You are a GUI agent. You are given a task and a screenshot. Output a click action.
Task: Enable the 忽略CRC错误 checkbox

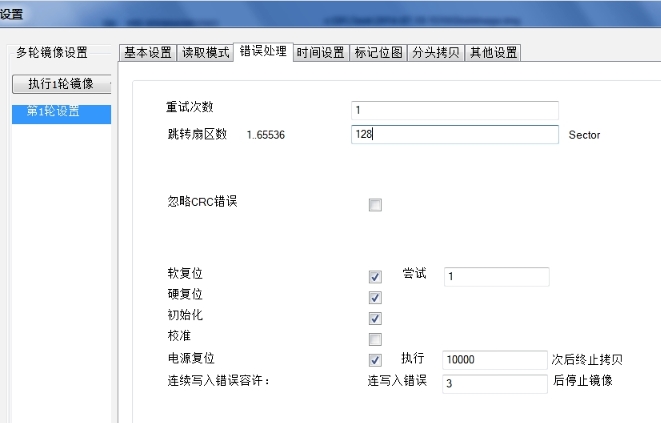tap(376, 206)
